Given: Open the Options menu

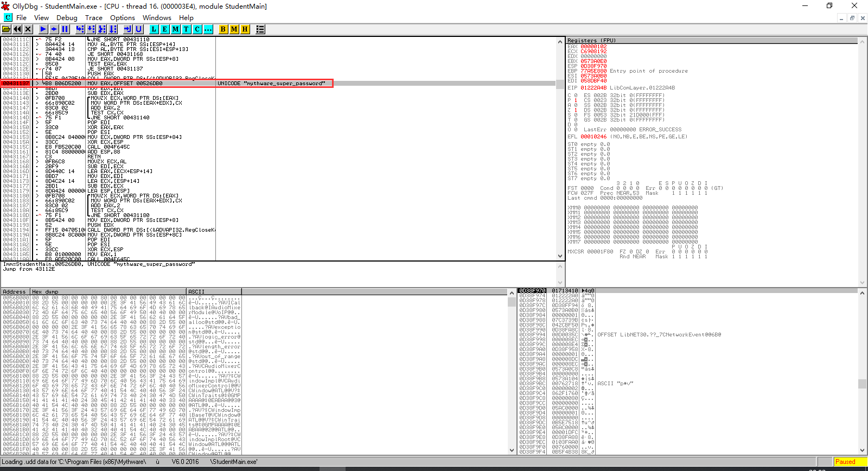Looking at the screenshot, I should [122, 18].
